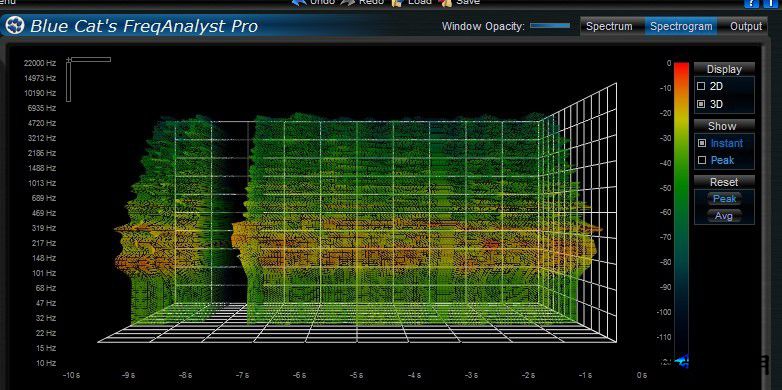Click the Window Opacity label
782x390 pixels.
[x=483, y=26]
